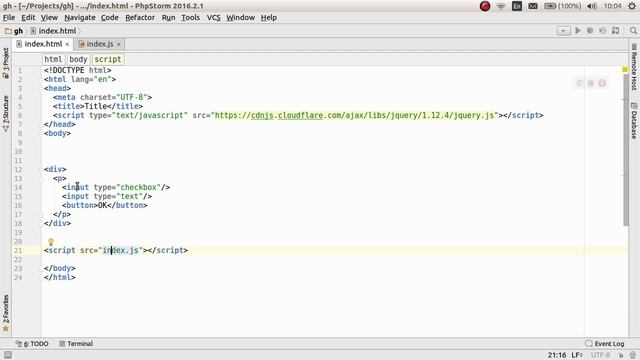Collapse the p tag fold marker on line 13
640x360 pixels.
(41, 178)
